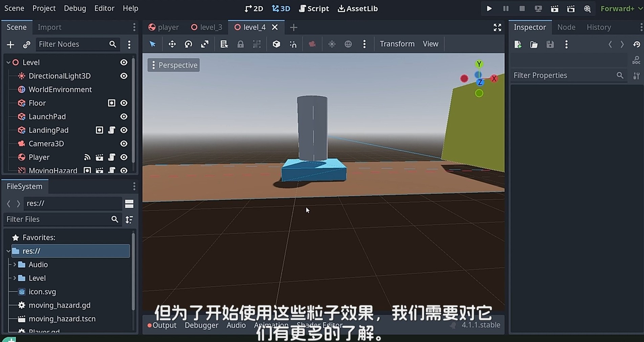Hide the Camera3D node

tap(124, 144)
